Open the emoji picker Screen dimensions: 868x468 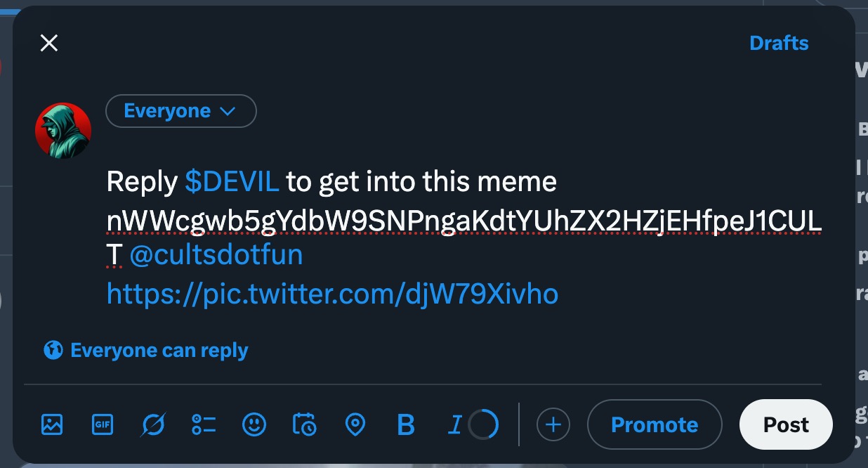pyautogui.click(x=254, y=424)
